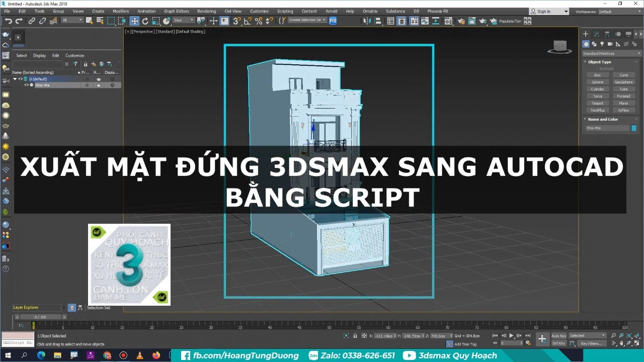Open the Modifiers menu

coord(121,11)
